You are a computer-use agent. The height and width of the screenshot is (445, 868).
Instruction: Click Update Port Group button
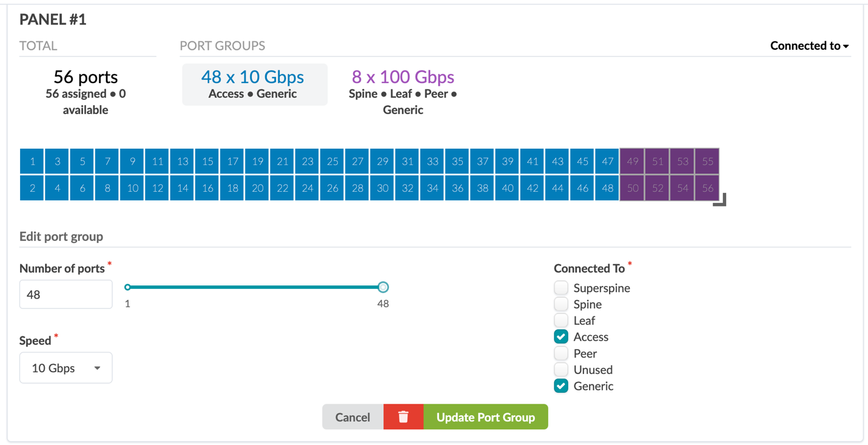(485, 417)
